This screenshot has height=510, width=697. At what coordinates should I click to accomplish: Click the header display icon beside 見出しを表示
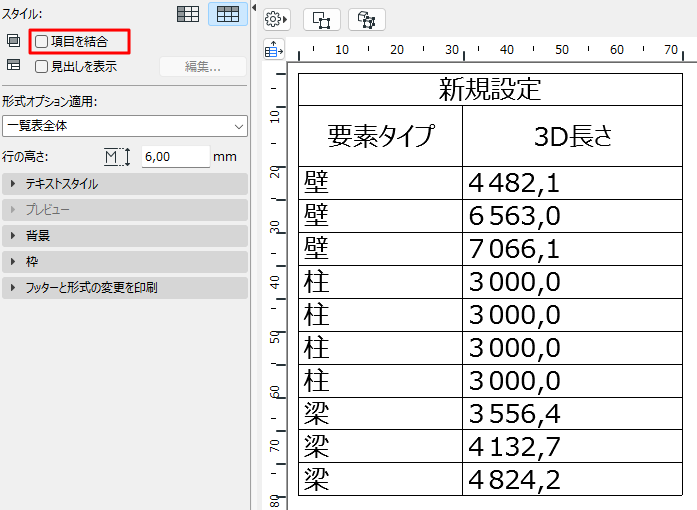(x=13, y=65)
